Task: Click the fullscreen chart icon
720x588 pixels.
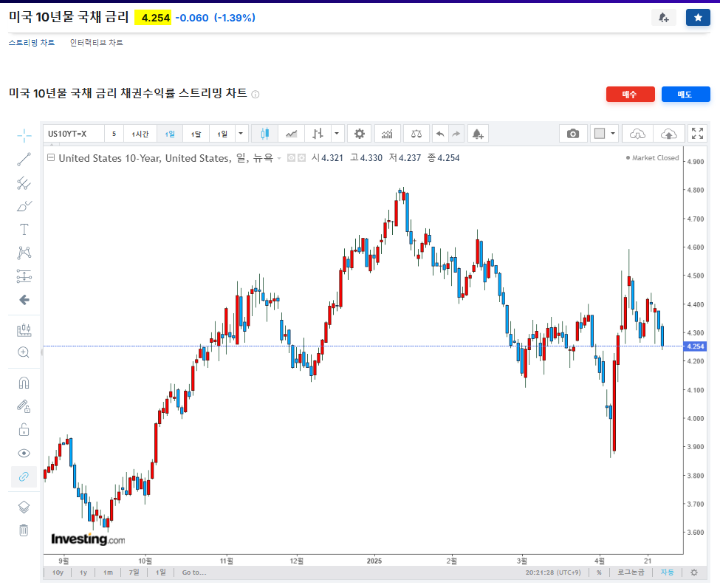Action: [697, 134]
